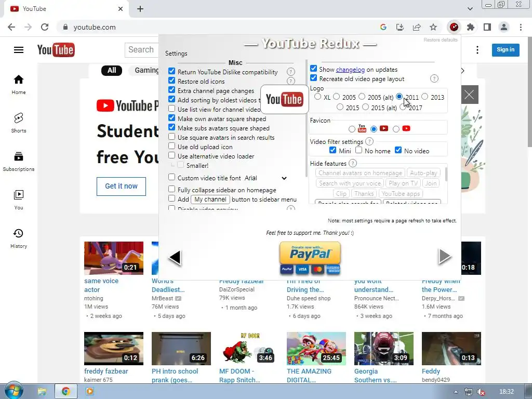The height and width of the screenshot is (399, 532).
Task: Open the changelog link
Action: pos(350,70)
